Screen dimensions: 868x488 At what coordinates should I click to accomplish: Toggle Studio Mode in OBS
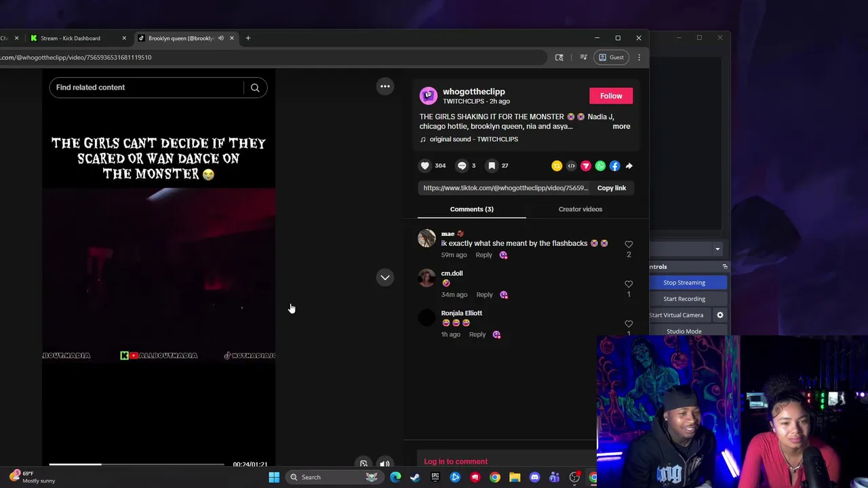684,331
